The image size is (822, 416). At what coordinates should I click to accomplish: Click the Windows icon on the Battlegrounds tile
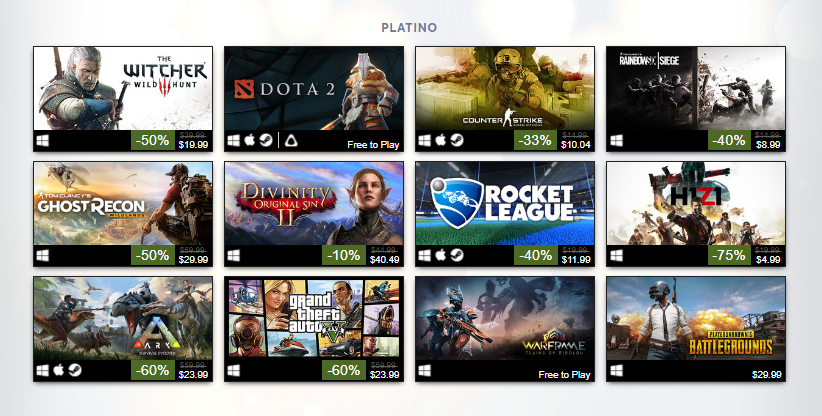pos(616,370)
